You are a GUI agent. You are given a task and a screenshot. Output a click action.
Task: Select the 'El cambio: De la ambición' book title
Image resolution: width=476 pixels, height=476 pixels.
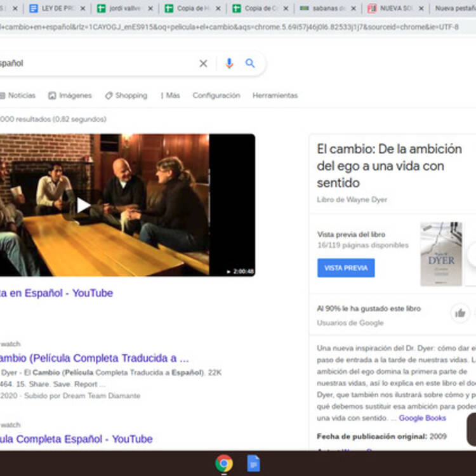[390, 166]
